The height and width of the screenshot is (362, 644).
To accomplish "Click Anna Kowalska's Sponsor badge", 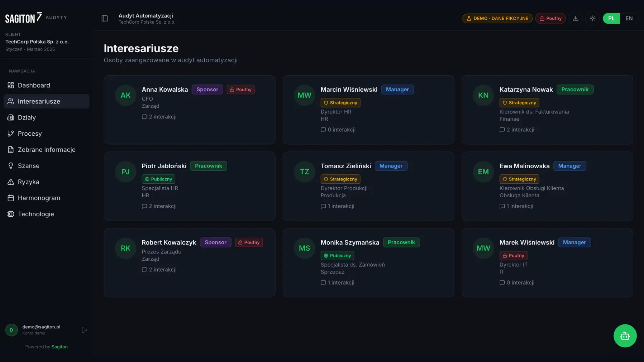I will click(207, 90).
